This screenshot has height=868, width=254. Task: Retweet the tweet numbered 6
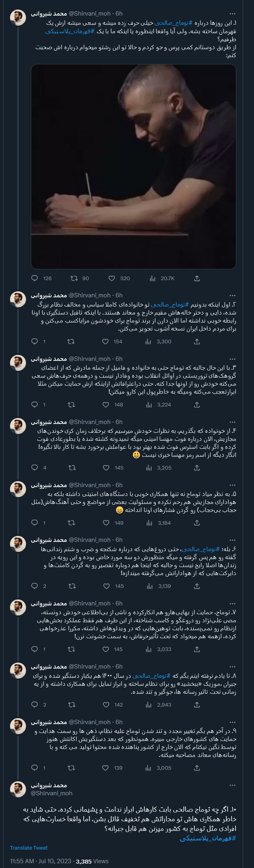[70, 586]
